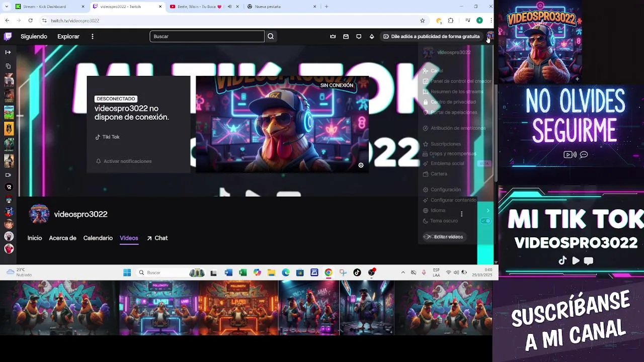The image size is (644, 362).
Task: Open TikTok from the taskbar
Action: pyautogui.click(x=357, y=273)
